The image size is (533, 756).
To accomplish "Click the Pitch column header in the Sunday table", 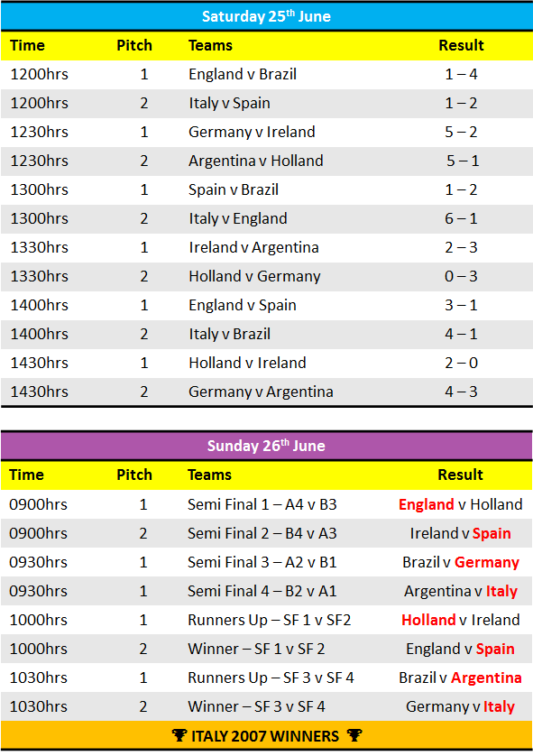I will tap(134, 475).
